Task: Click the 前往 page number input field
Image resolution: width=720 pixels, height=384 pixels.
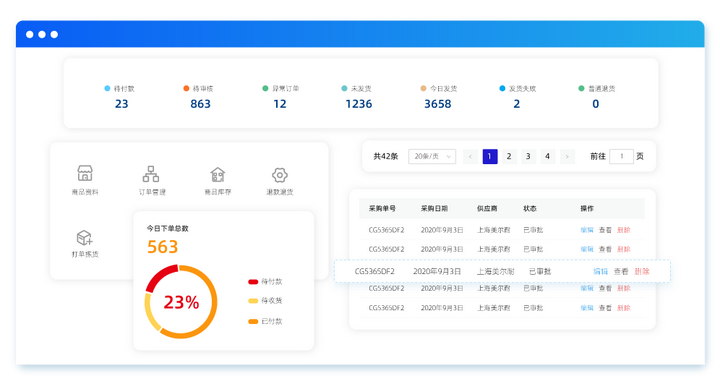Action: [x=621, y=157]
